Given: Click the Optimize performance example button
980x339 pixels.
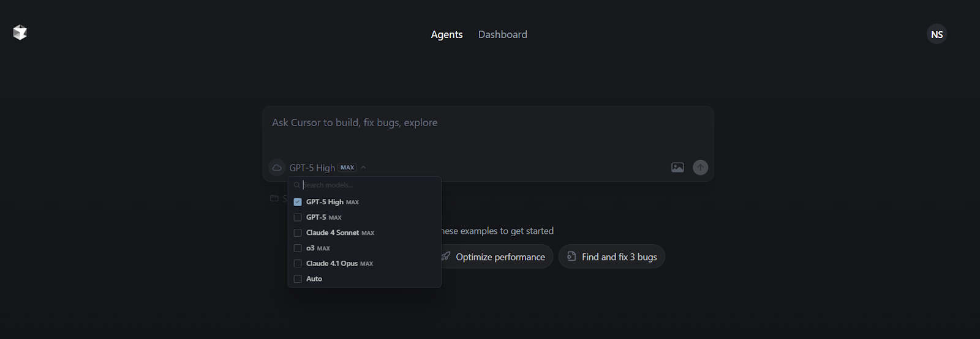Looking at the screenshot, I should [x=493, y=256].
